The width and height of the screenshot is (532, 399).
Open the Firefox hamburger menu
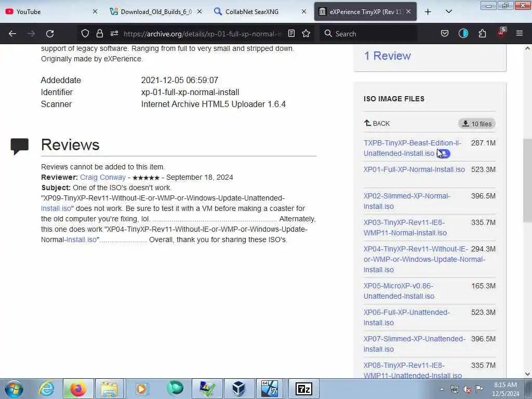[x=519, y=33]
